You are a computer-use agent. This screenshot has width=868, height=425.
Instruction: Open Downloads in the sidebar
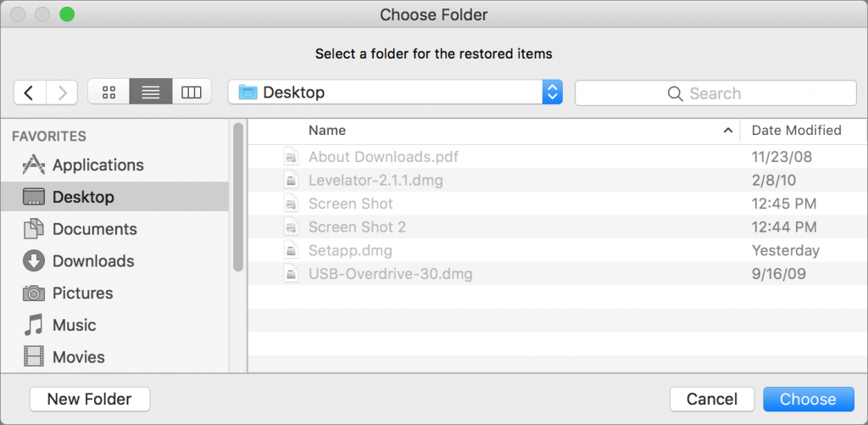click(114, 261)
